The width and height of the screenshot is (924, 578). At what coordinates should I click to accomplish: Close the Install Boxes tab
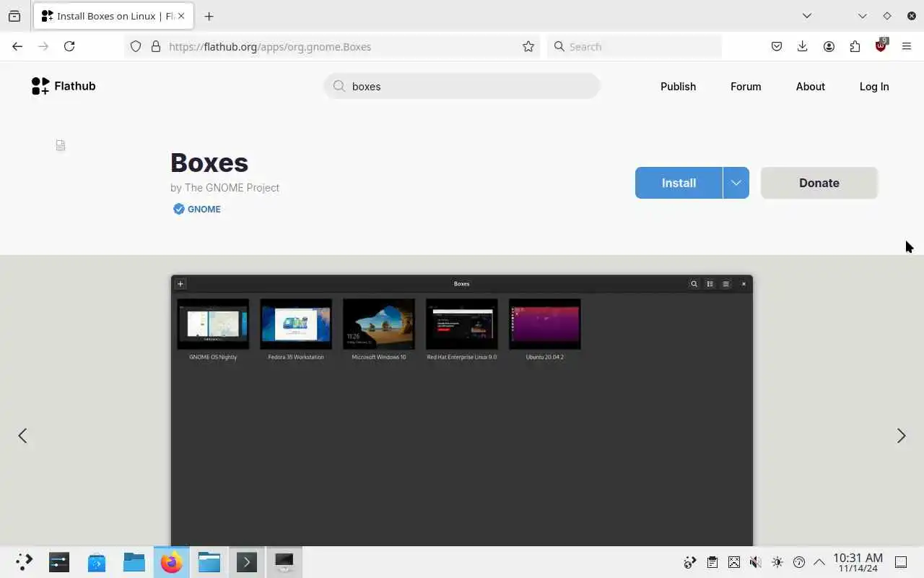(180, 16)
